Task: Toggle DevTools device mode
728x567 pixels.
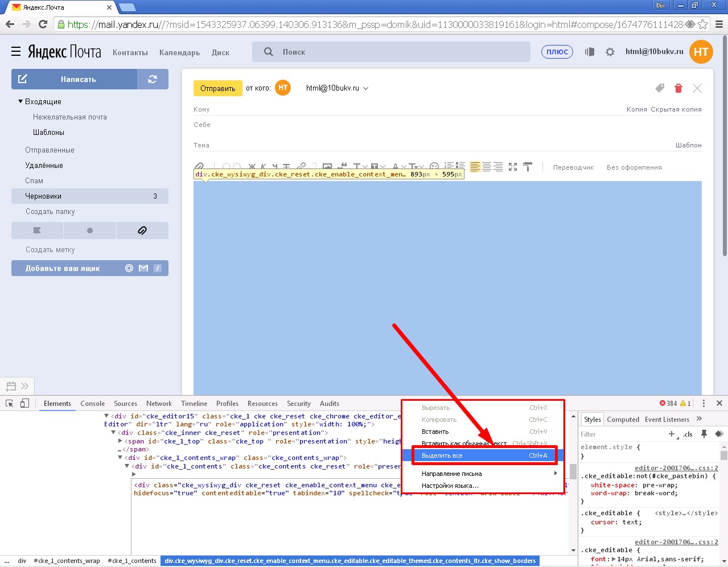Action: click(x=24, y=403)
